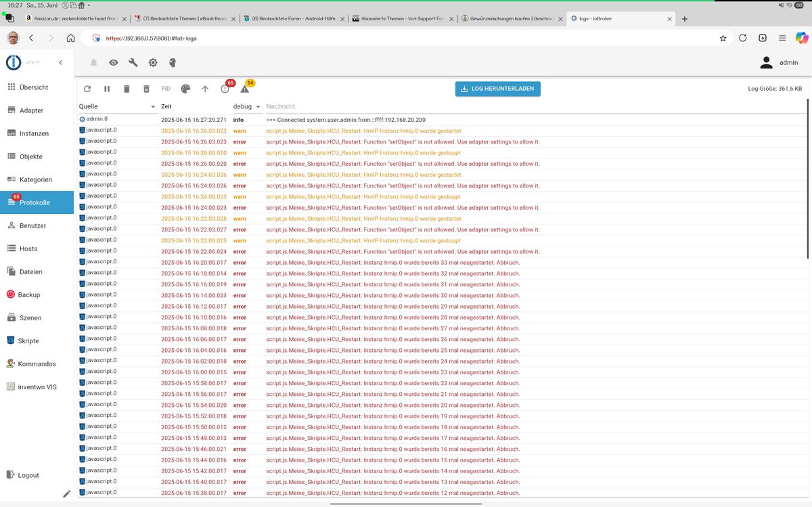Image resolution: width=812 pixels, height=507 pixels.
Task: Click the trash icon to clear log list
Action: [127, 89]
